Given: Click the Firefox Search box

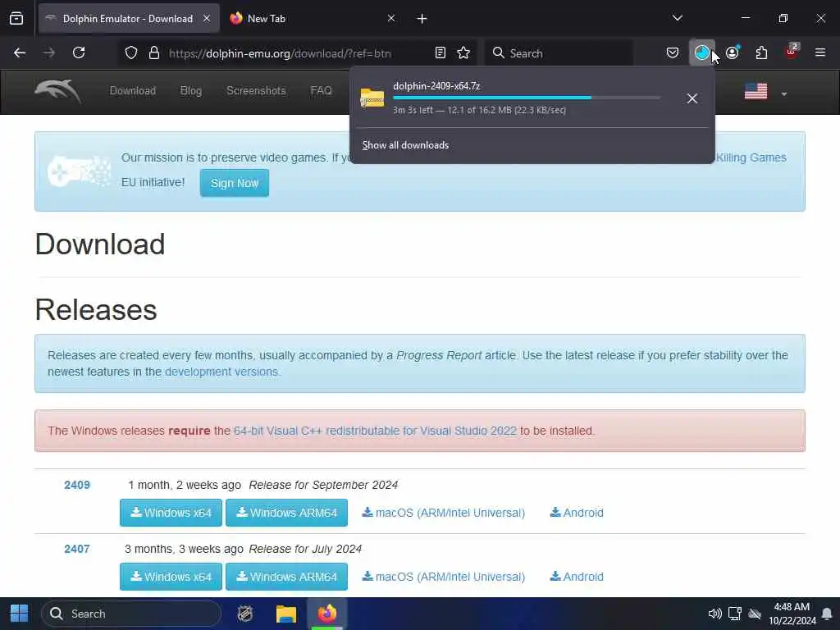Looking at the screenshot, I should [559, 53].
